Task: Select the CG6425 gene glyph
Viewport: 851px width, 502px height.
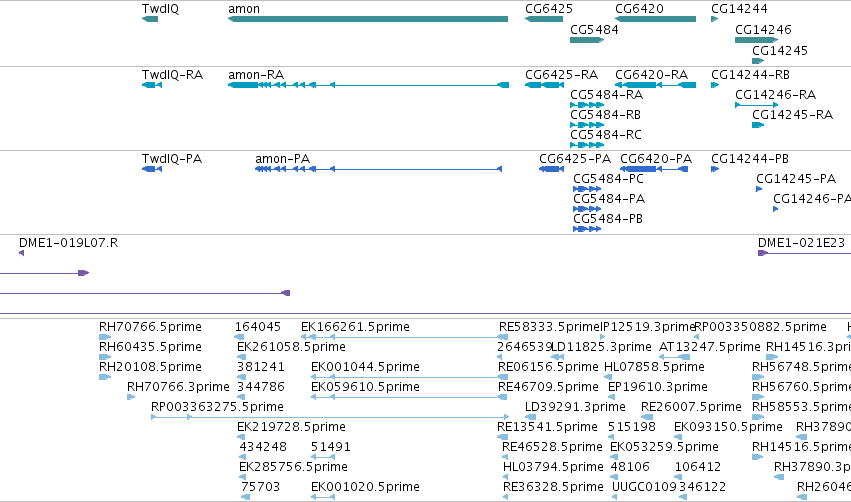Action: (544, 19)
